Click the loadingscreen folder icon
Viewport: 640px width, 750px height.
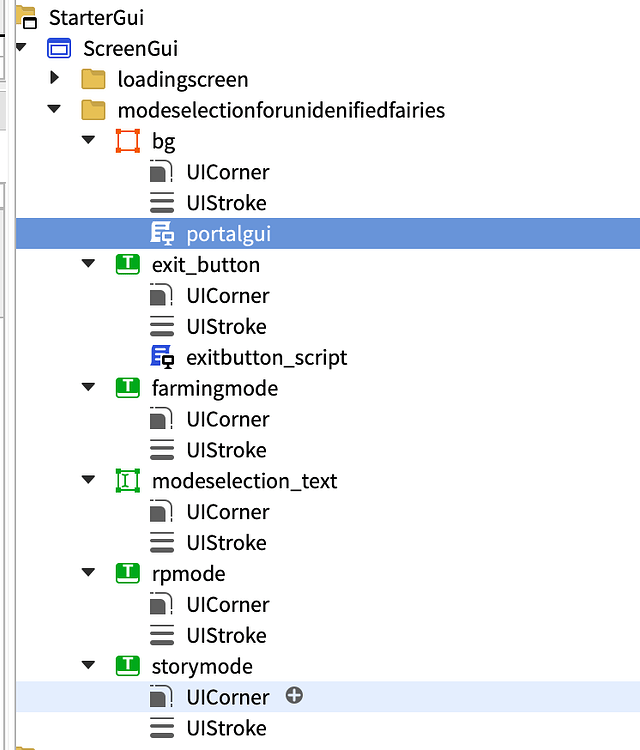tap(93, 79)
